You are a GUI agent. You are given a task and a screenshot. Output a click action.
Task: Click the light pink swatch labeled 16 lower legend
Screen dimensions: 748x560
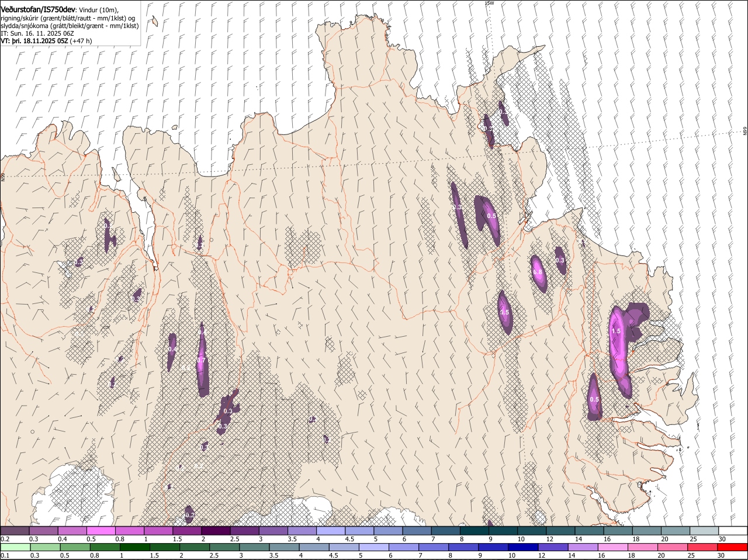613,547
